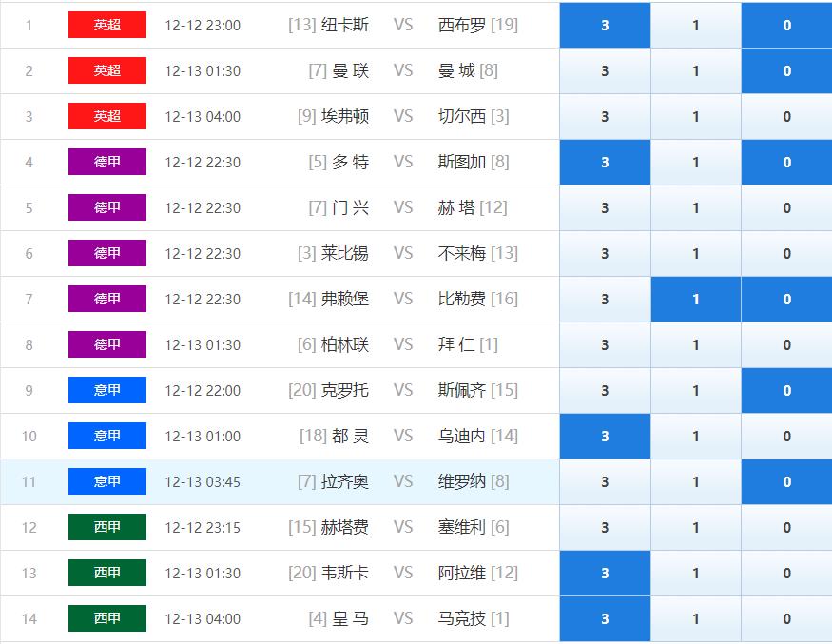Deselect 0 for 纽卡斯 vs 西布罗
The height and width of the screenshot is (644, 832).
point(787,25)
